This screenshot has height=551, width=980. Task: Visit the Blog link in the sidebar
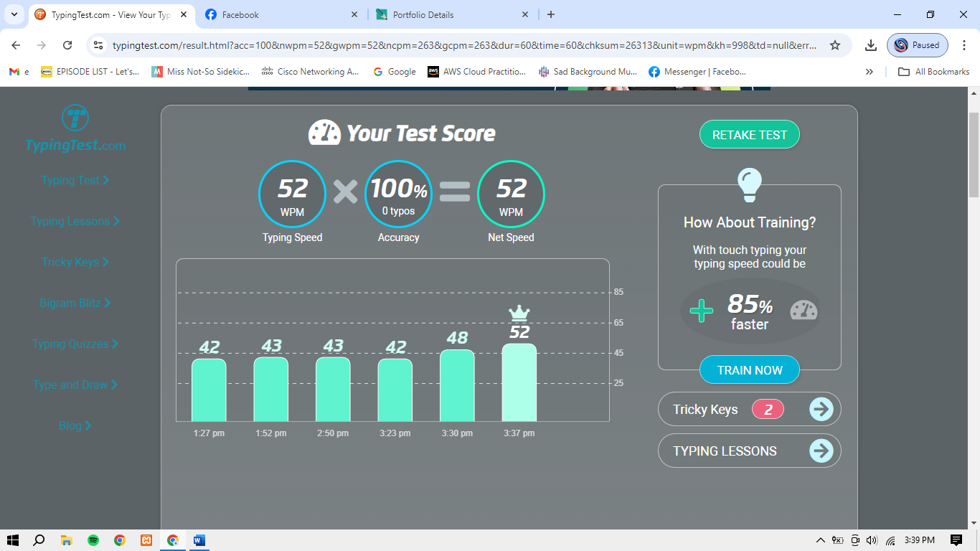(x=75, y=426)
